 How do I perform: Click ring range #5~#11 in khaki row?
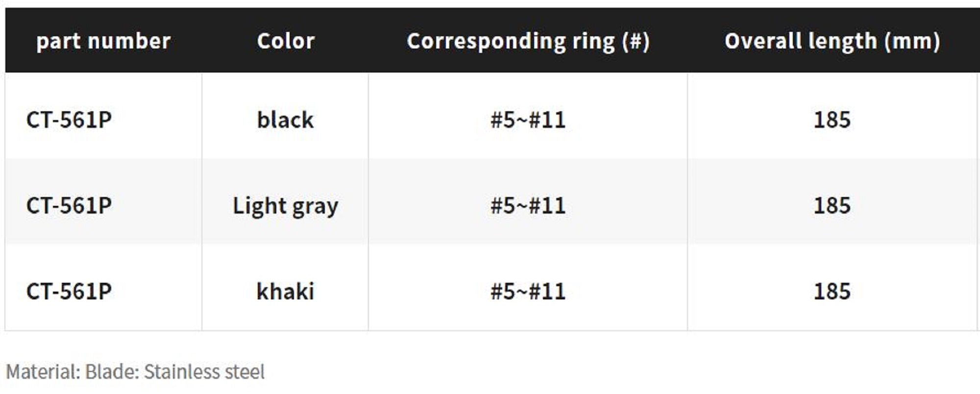click(528, 292)
